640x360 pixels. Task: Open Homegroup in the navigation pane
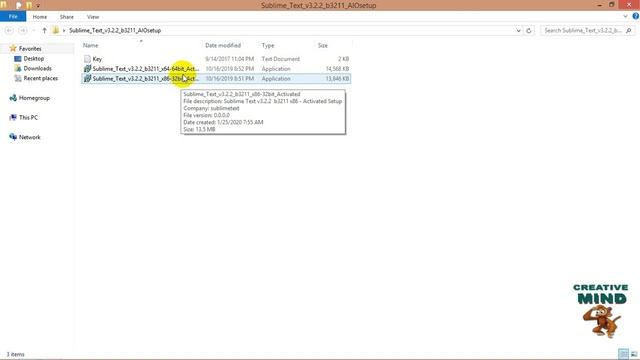pos(34,98)
